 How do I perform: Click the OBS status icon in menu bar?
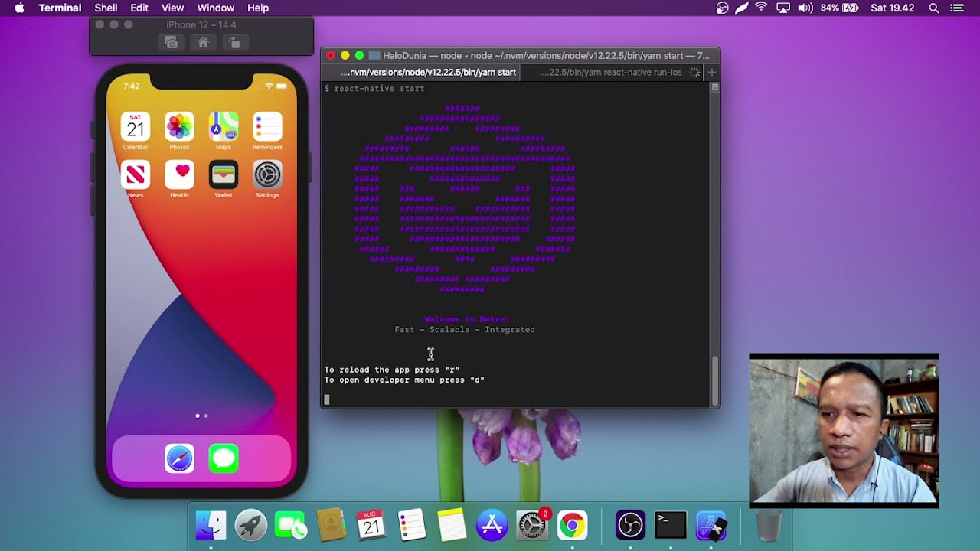point(722,8)
